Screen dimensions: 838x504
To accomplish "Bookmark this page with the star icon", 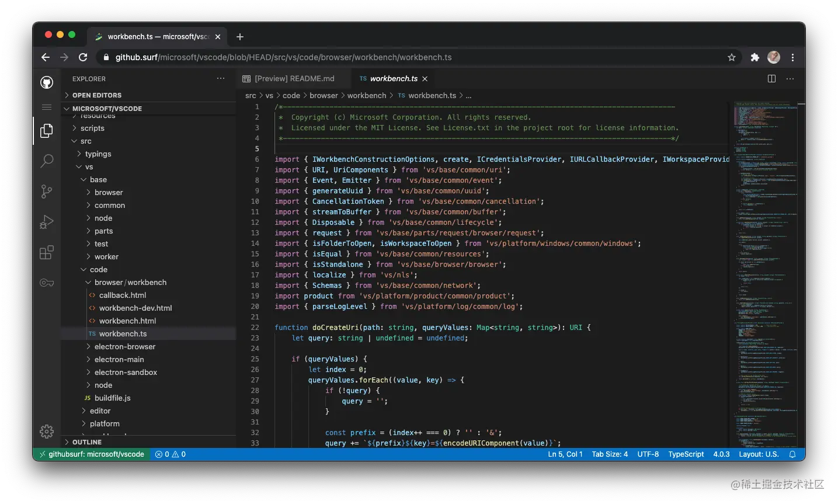I will 732,57.
